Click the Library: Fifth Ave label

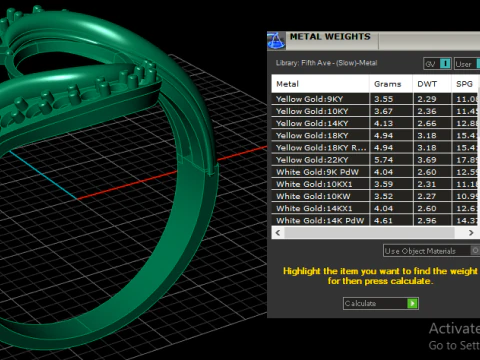pos(326,63)
